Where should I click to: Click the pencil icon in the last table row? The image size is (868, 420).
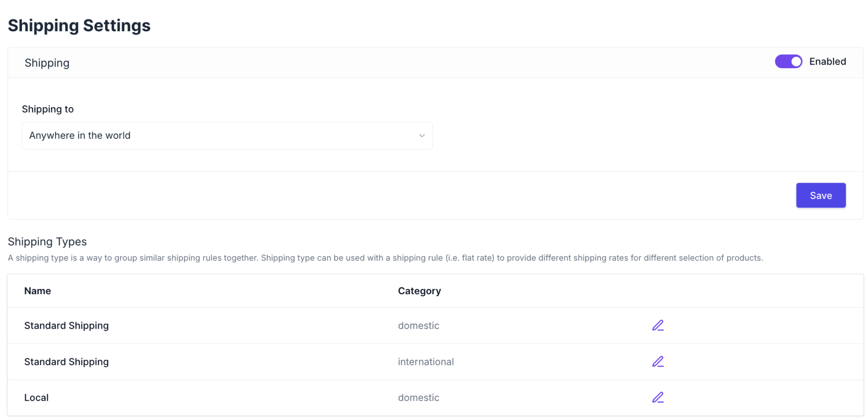point(658,397)
